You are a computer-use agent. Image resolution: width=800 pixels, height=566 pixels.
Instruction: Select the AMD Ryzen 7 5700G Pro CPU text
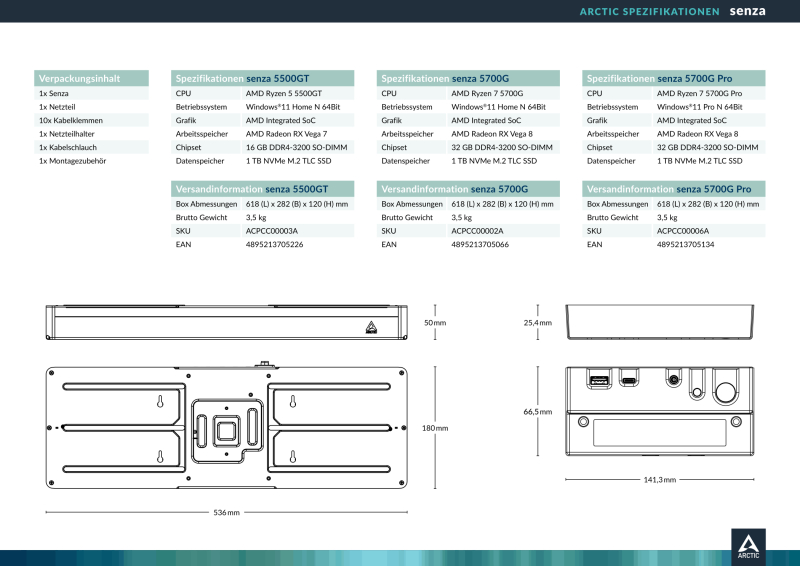(x=700, y=93)
